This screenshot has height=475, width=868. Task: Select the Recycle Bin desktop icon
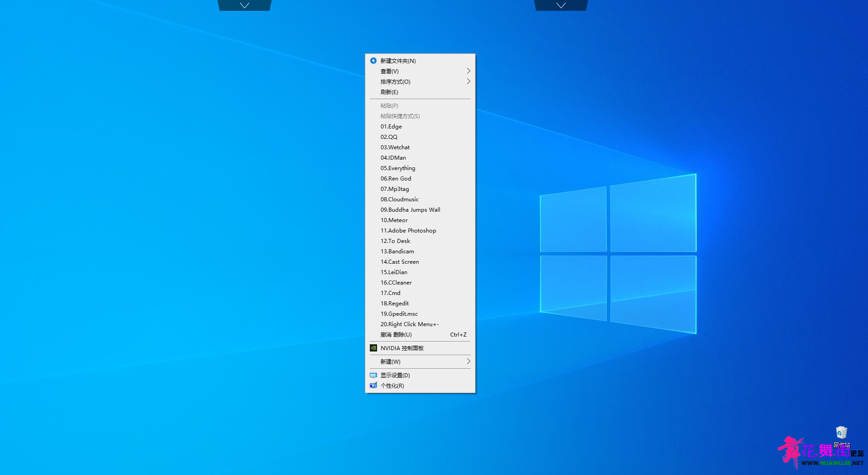coord(841,437)
